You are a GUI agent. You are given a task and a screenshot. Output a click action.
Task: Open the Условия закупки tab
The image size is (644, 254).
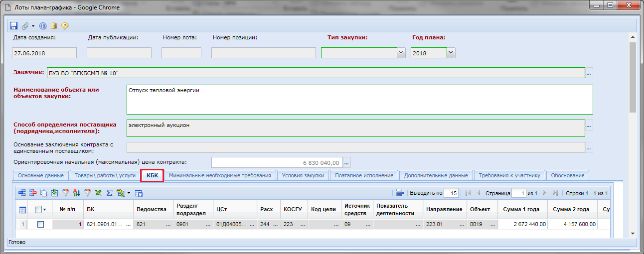click(x=303, y=175)
